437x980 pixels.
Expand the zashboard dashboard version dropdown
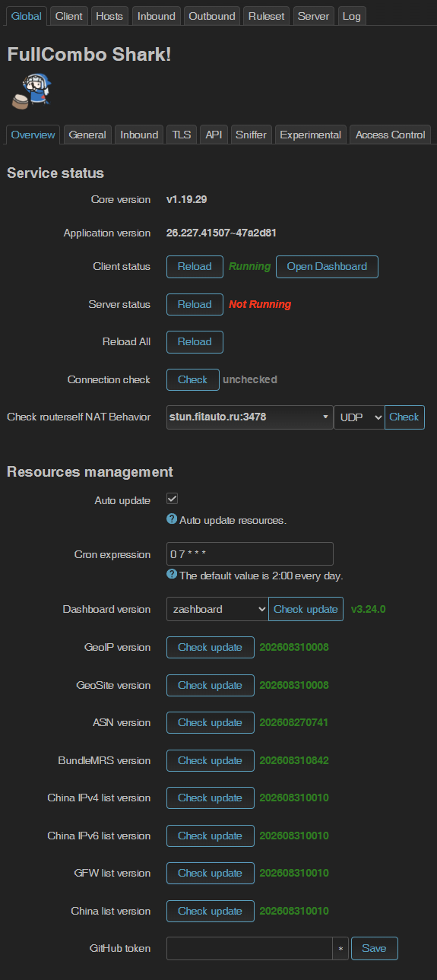(x=217, y=609)
